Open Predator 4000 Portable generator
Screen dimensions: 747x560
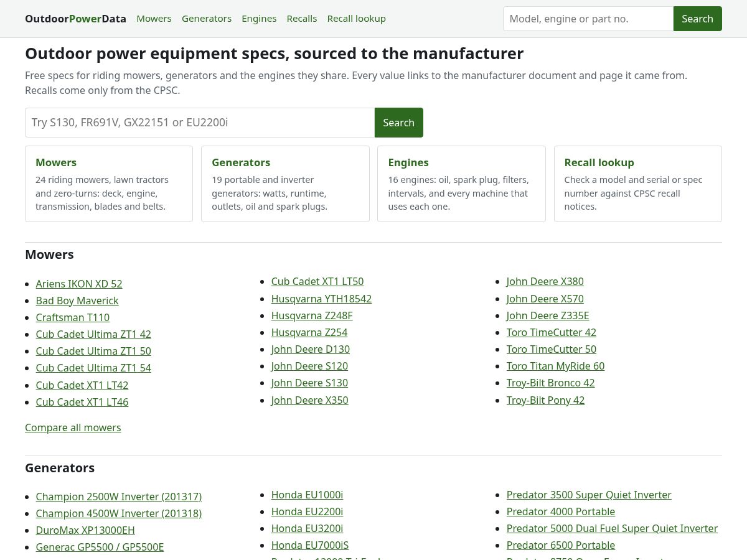[x=561, y=511]
